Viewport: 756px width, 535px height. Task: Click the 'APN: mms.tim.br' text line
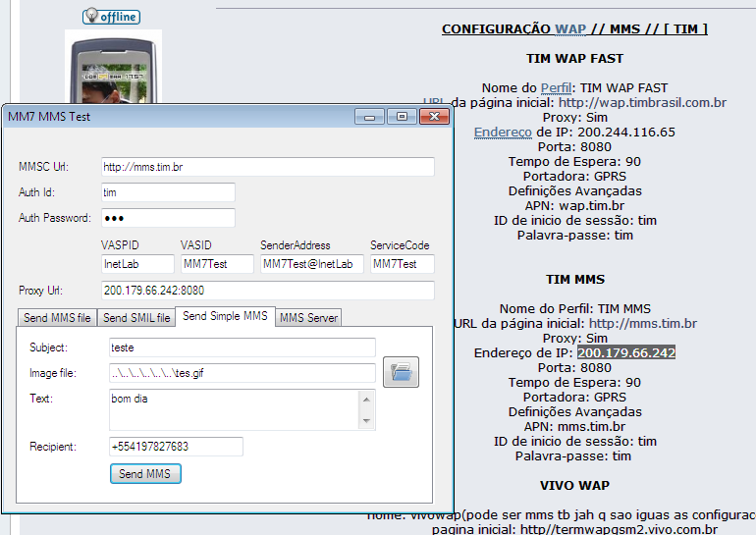tap(574, 427)
